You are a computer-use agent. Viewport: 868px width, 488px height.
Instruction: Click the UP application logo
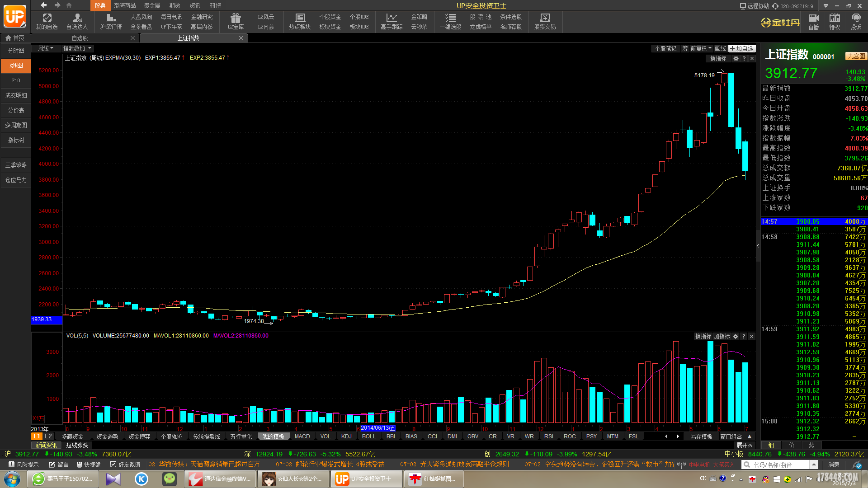tap(15, 17)
